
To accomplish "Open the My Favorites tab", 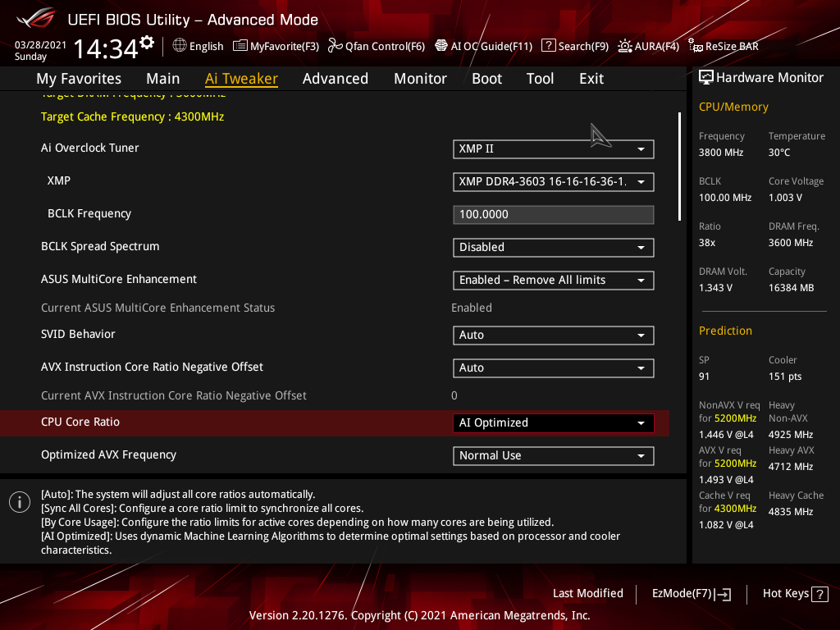I will 79,79.
